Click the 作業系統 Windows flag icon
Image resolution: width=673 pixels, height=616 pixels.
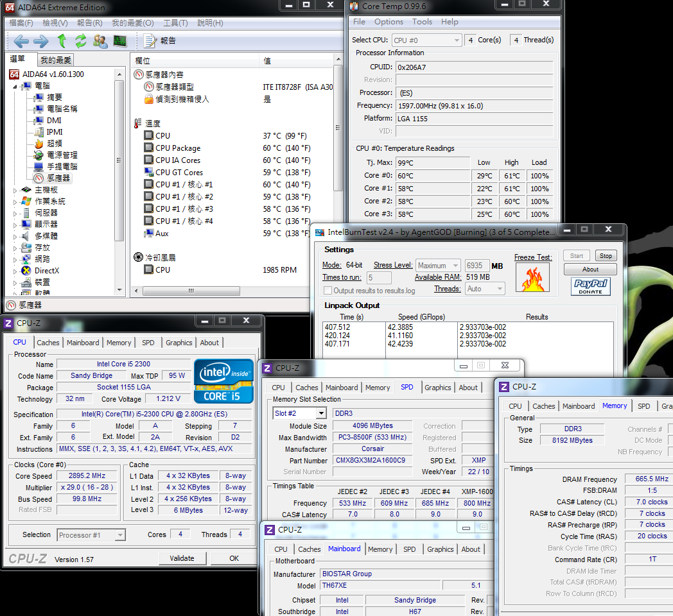tap(26, 201)
